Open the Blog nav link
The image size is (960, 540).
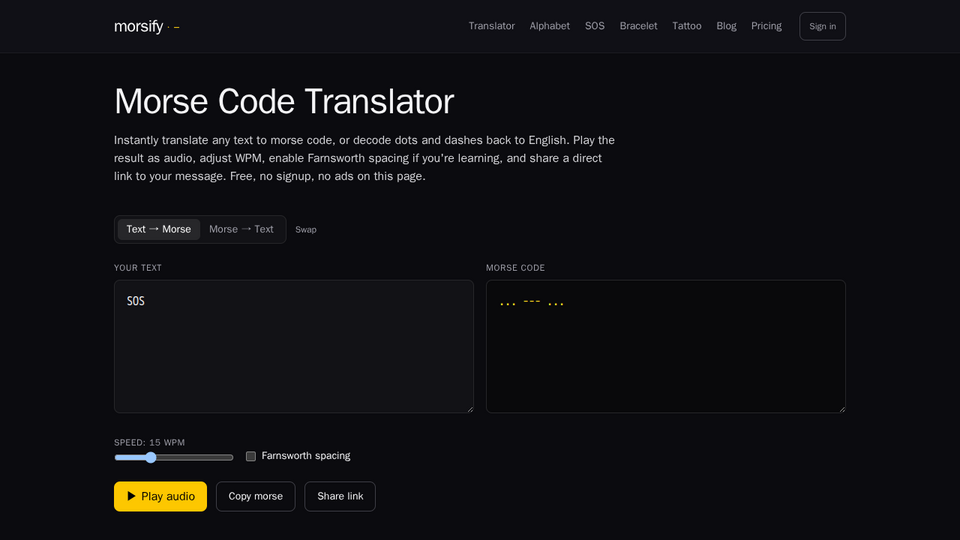coord(726,26)
